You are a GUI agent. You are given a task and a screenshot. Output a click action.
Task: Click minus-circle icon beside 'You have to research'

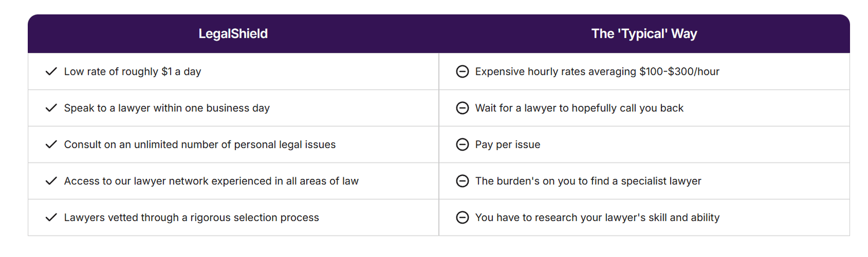[x=462, y=218]
